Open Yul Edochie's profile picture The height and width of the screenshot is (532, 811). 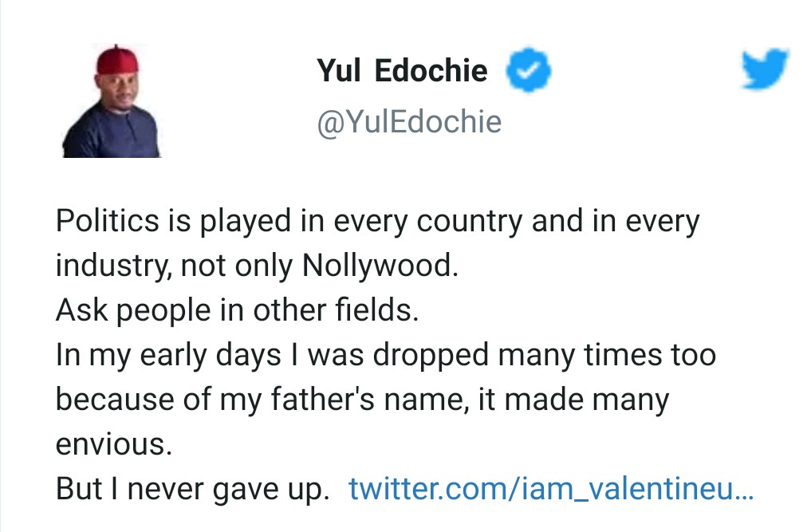click(112, 102)
